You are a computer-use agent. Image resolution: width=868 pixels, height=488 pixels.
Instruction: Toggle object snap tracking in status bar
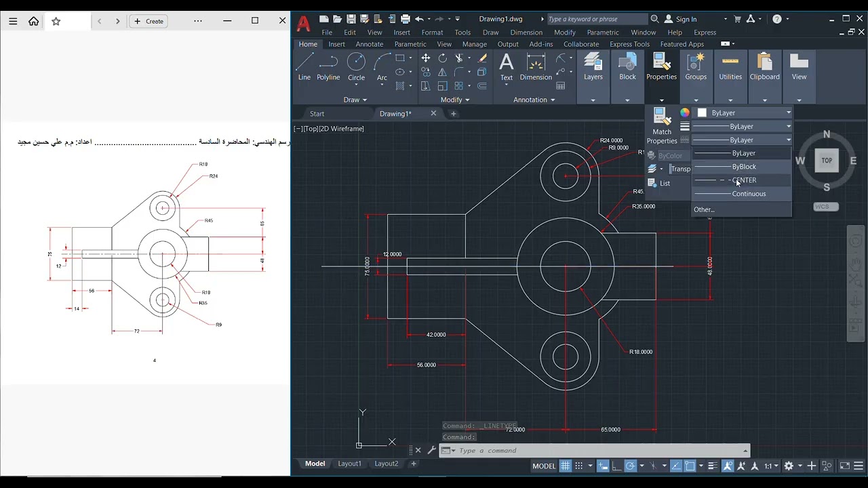[676, 466]
